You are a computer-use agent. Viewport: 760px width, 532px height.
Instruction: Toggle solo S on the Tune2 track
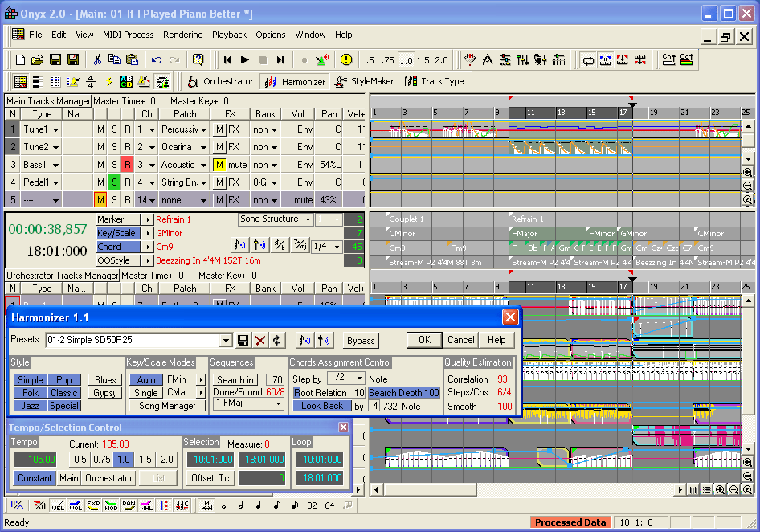114,147
